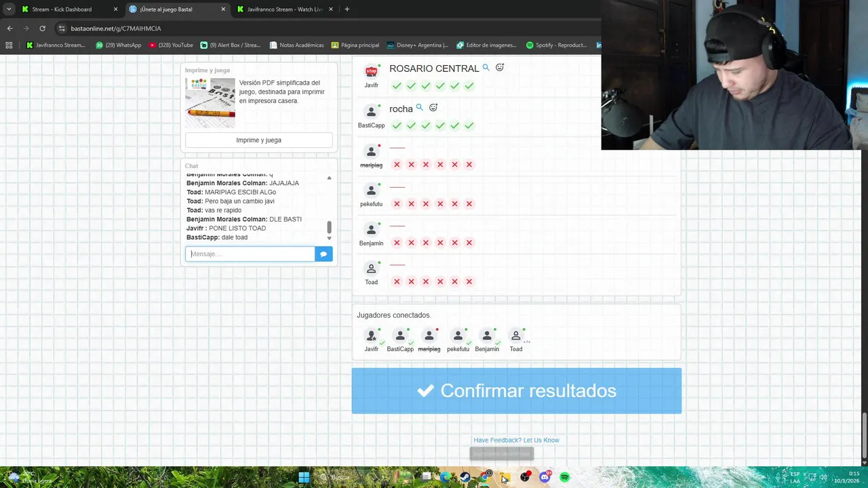Open Disney+ Argentina bookmark
The height and width of the screenshot is (488, 868).
click(x=418, y=45)
